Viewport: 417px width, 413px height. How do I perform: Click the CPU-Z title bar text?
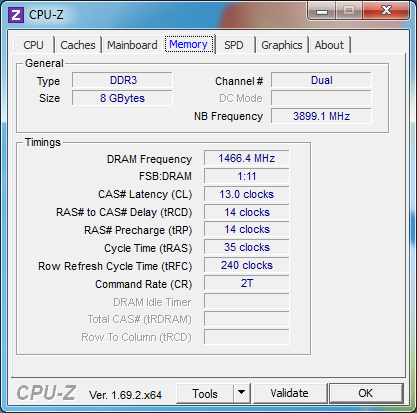pos(46,15)
